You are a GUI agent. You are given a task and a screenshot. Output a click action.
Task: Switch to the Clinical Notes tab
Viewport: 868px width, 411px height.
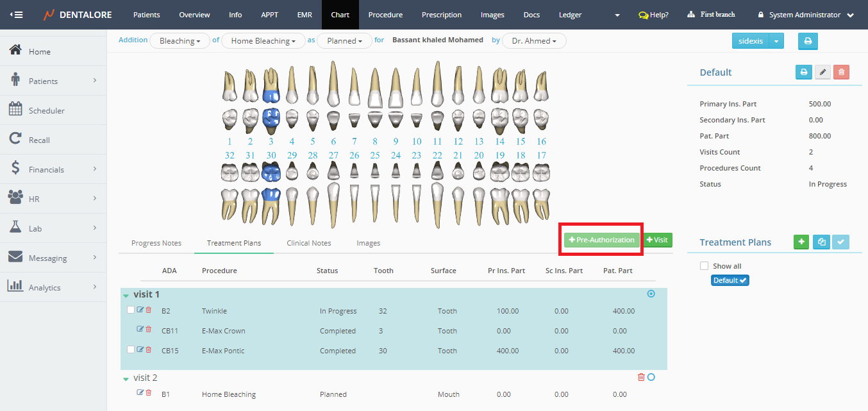click(309, 243)
